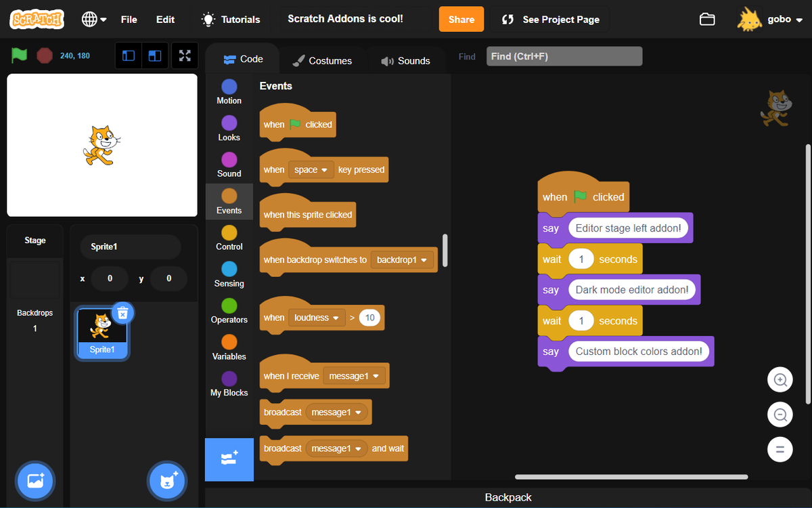Select the Sprite1 thumbnail
Viewport: 812px width, 508px height.
tap(102, 333)
